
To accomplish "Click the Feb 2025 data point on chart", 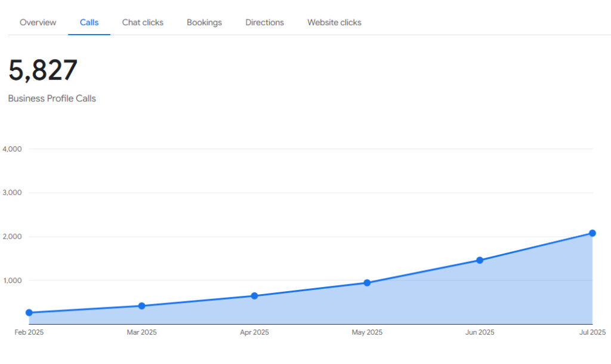I will (29, 313).
